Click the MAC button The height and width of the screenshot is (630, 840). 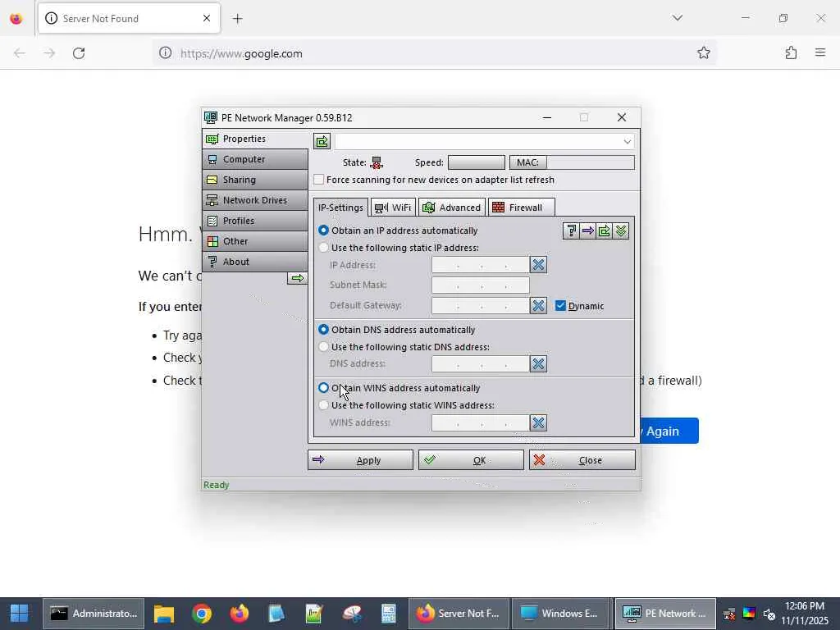point(527,162)
